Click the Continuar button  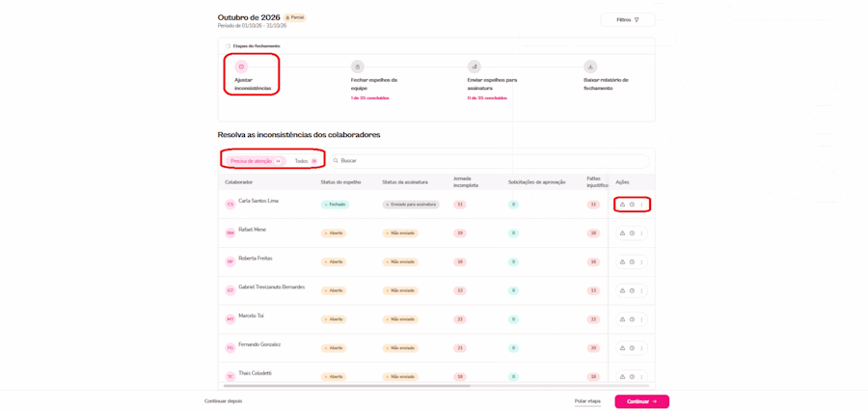tap(641, 401)
